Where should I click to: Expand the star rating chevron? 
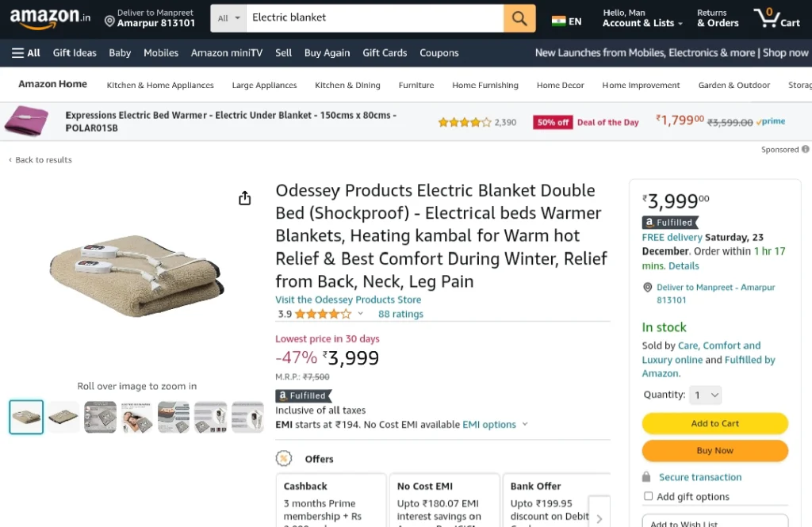click(361, 314)
